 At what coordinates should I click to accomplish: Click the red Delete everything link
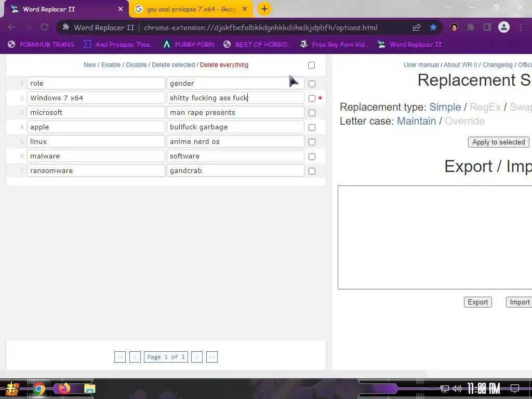pyautogui.click(x=224, y=65)
